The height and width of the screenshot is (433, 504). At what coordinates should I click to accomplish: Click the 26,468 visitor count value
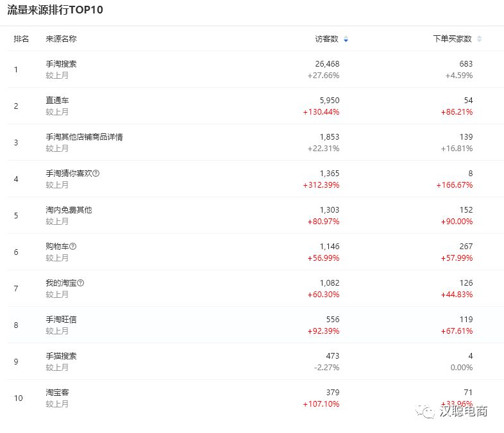(327, 64)
